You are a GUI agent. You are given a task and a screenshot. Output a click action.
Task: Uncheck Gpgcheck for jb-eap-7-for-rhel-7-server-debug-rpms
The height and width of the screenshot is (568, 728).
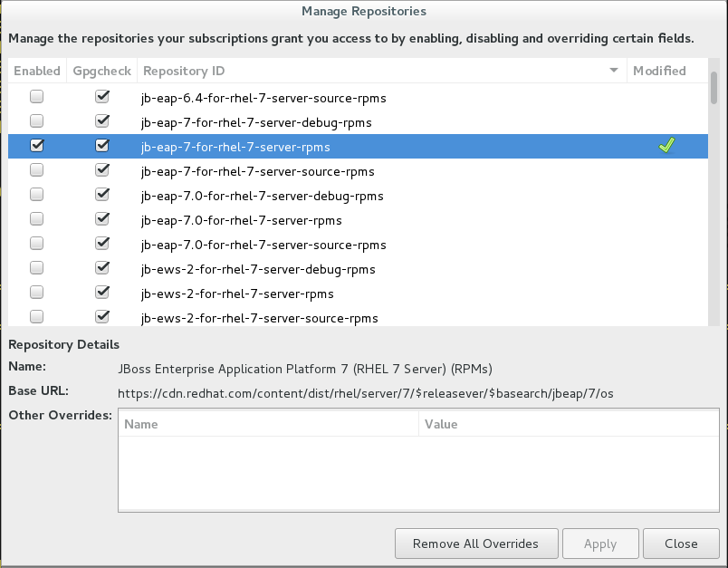102,121
